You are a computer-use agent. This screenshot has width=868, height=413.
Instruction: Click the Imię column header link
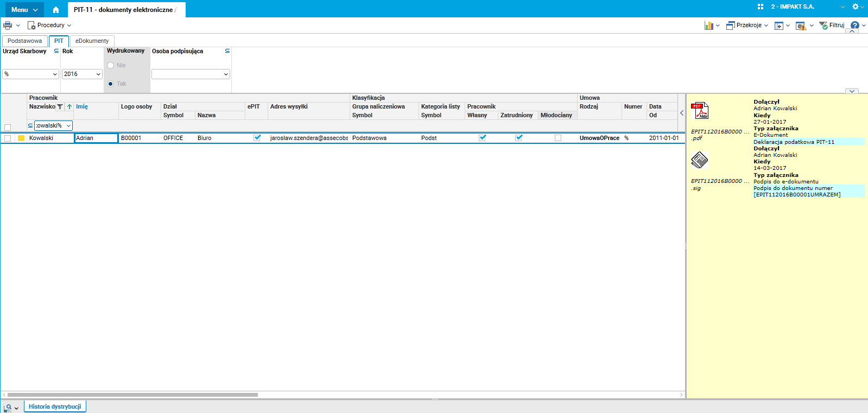(82, 107)
